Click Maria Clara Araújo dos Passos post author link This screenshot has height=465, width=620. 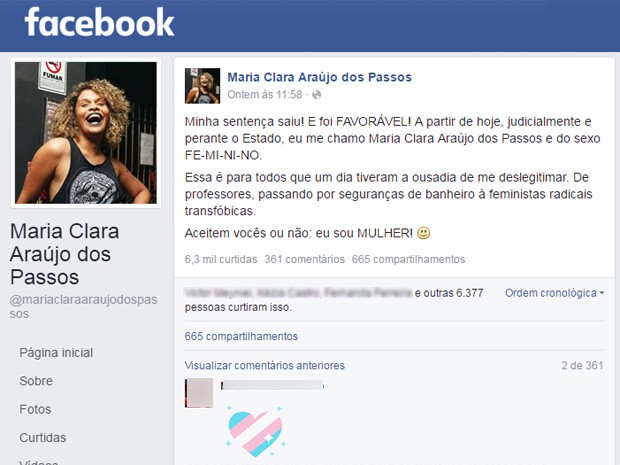tap(319, 77)
